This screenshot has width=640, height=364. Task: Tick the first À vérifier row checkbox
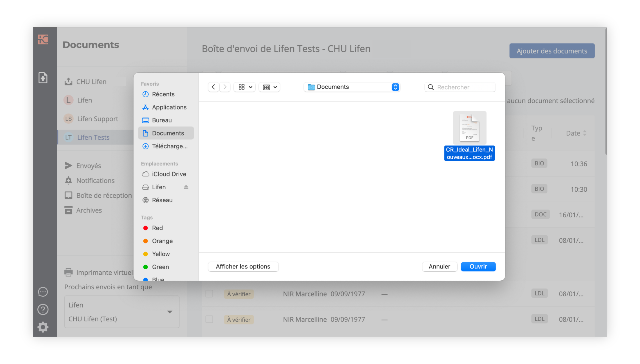(x=209, y=294)
